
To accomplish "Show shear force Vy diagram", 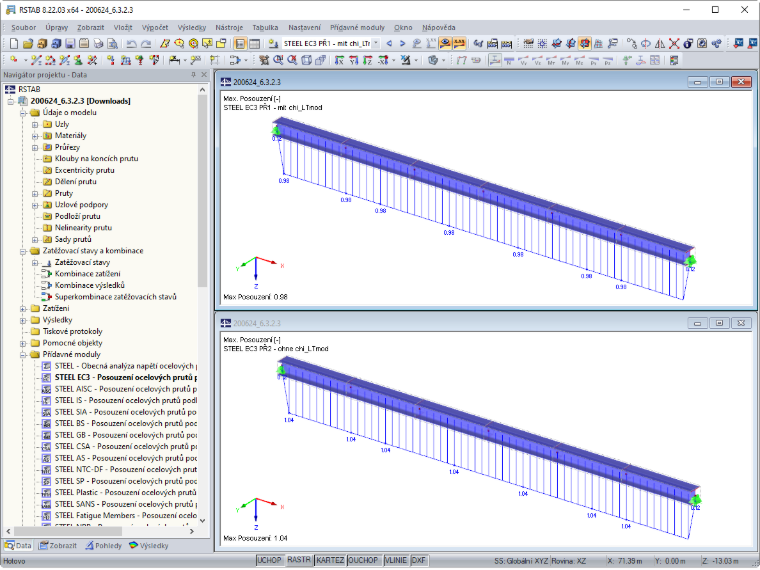I will pyautogui.click(x=523, y=60).
